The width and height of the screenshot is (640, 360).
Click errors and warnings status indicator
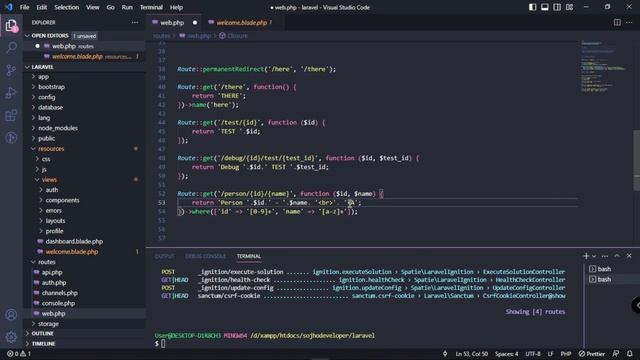[19, 354]
